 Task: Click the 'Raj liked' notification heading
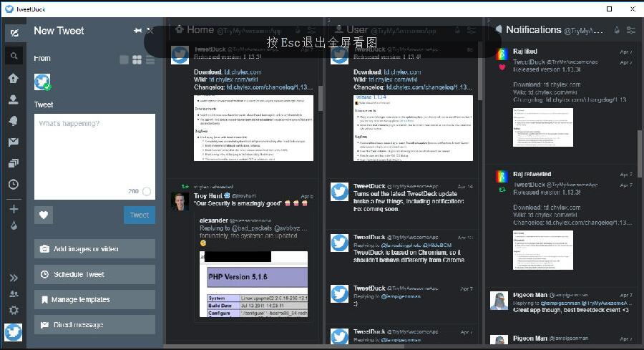point(525,52)
